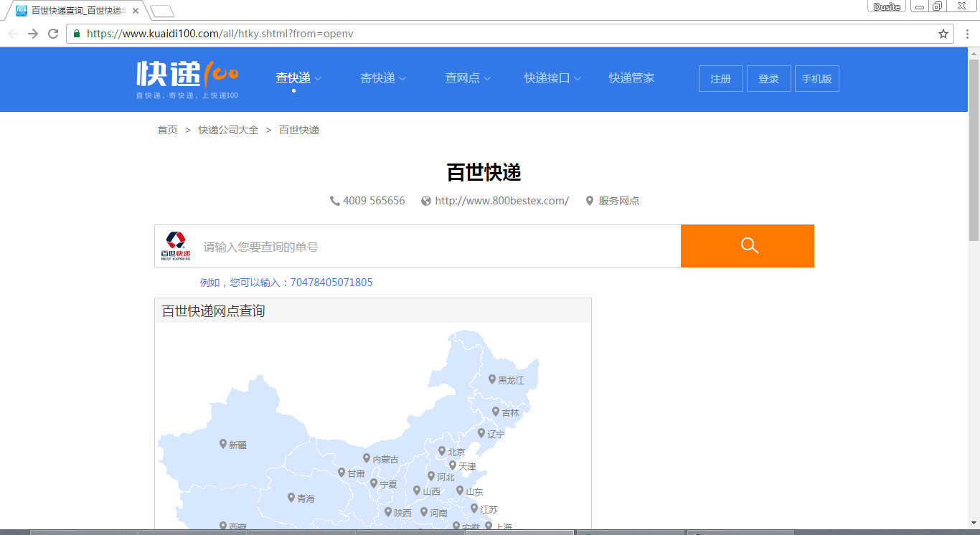Expand the 查快递 dropdown menu
Screen dimensions: 980x535
coord(298,78)
